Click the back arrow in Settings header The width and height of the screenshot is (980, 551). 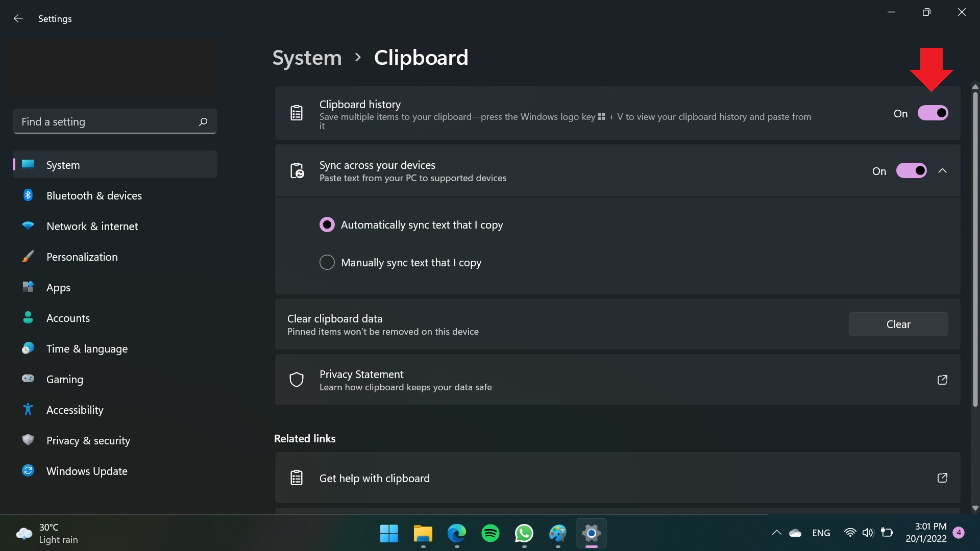tap(18, 18)
